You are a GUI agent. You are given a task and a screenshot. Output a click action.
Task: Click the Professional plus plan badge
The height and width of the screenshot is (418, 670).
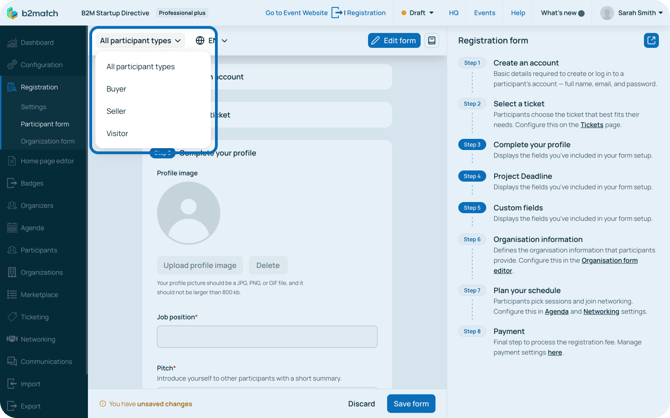(182, 13)
